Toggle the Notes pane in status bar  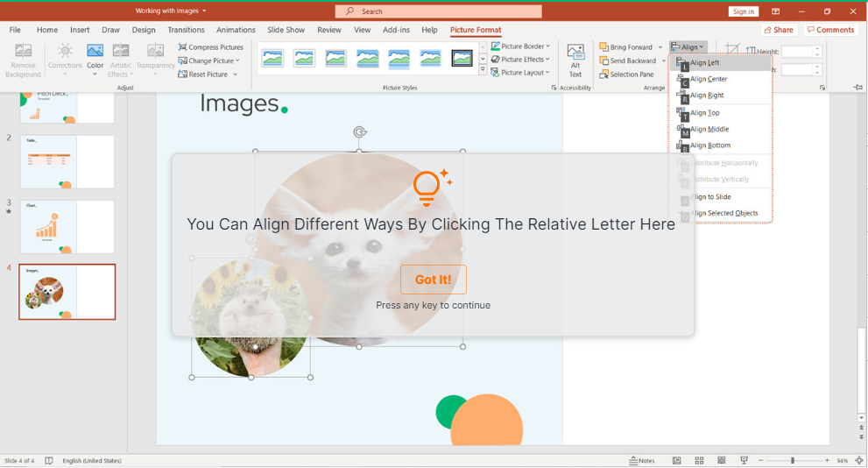click(642, 461)
